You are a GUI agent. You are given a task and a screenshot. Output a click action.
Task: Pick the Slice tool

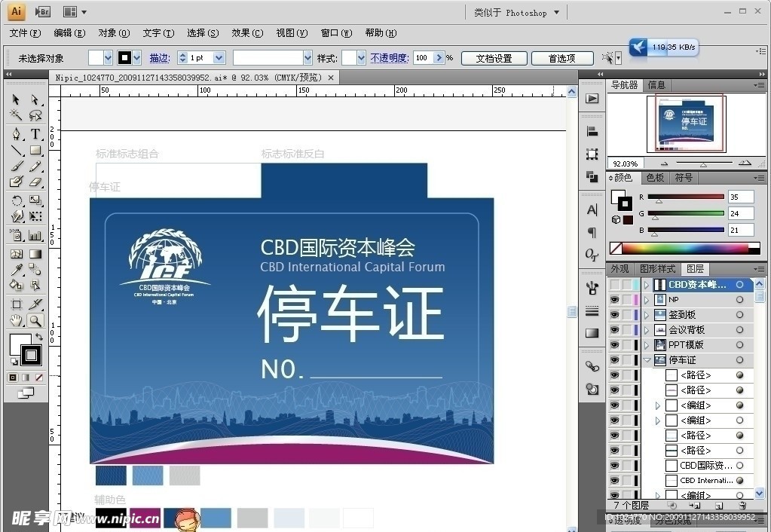coord(35,304)
